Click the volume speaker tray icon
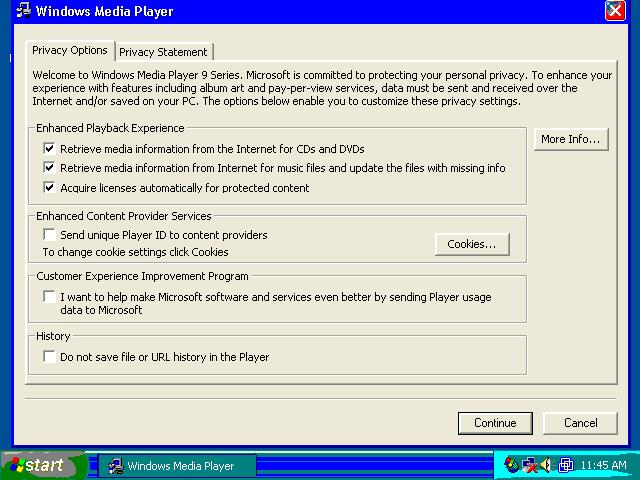The image size is (640, 480). pos(546,464)
